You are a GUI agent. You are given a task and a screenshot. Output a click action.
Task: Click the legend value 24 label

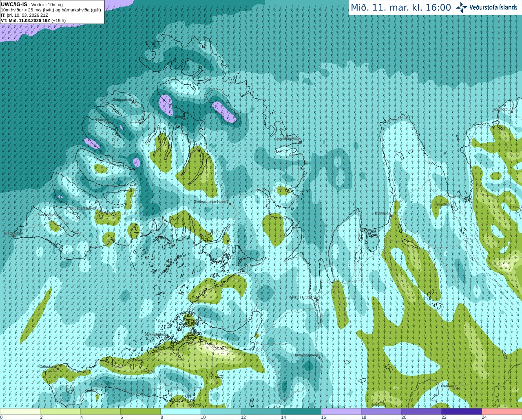point(484,417)
